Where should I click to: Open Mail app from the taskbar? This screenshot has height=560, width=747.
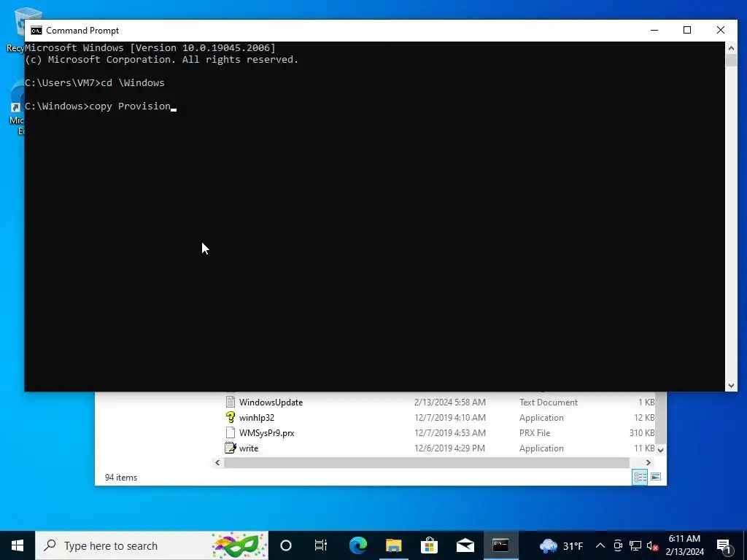tap(465, 545)
